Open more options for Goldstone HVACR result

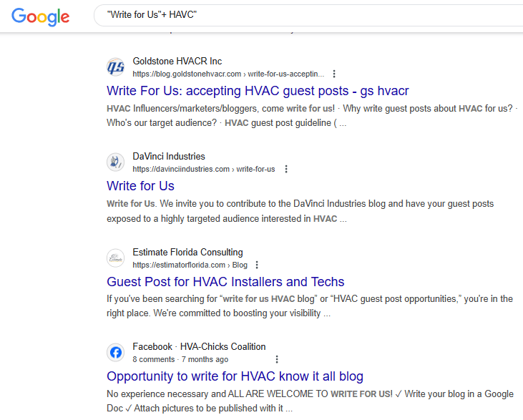point(334,74)
